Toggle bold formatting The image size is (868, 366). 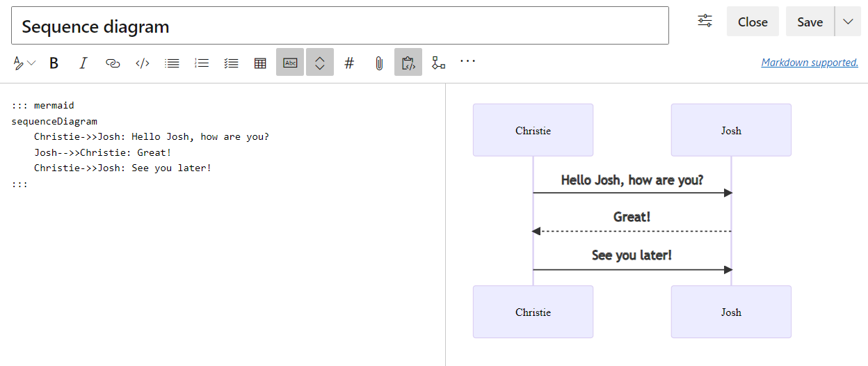click(54, 63)
